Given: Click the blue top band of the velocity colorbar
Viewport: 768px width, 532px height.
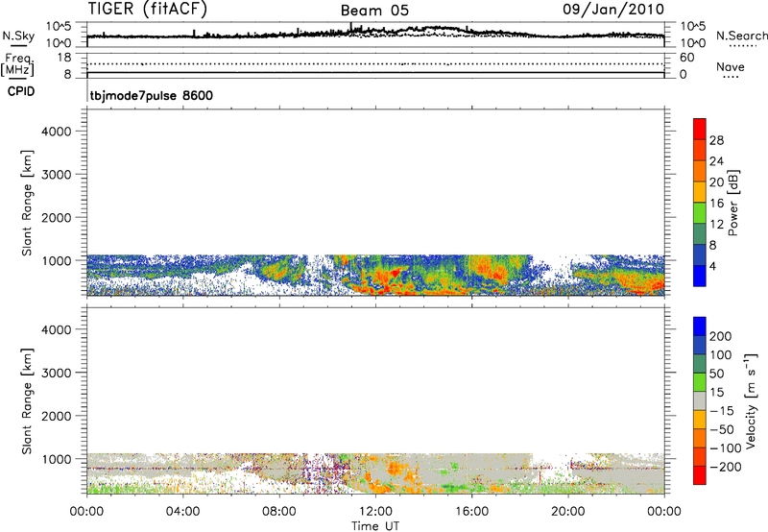Looking at the screenshot, I should tap(700, 326).
